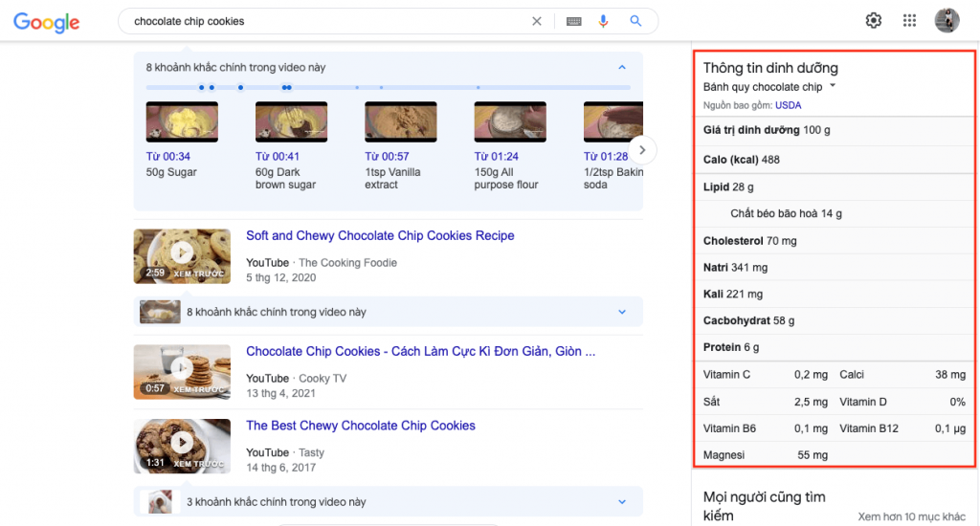
Task: Click the Vitamin B12 0,1 µg entry
Action: click(902, 428)
